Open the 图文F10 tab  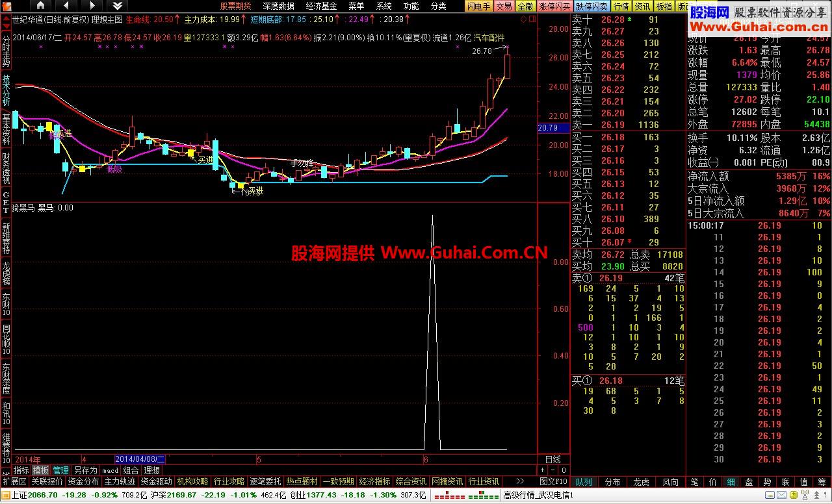coord(554,481)
